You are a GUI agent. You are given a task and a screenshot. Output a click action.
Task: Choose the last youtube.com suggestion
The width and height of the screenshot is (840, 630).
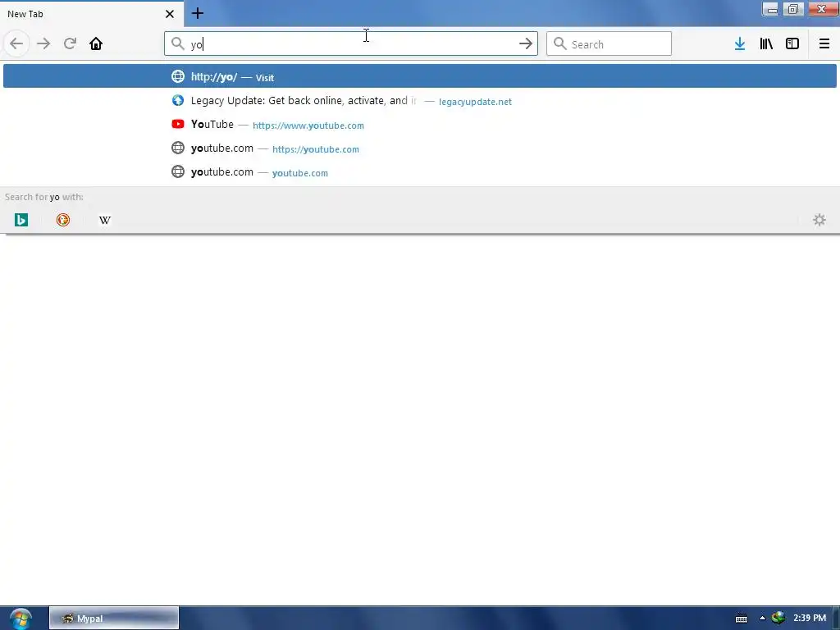pos(420,172)
